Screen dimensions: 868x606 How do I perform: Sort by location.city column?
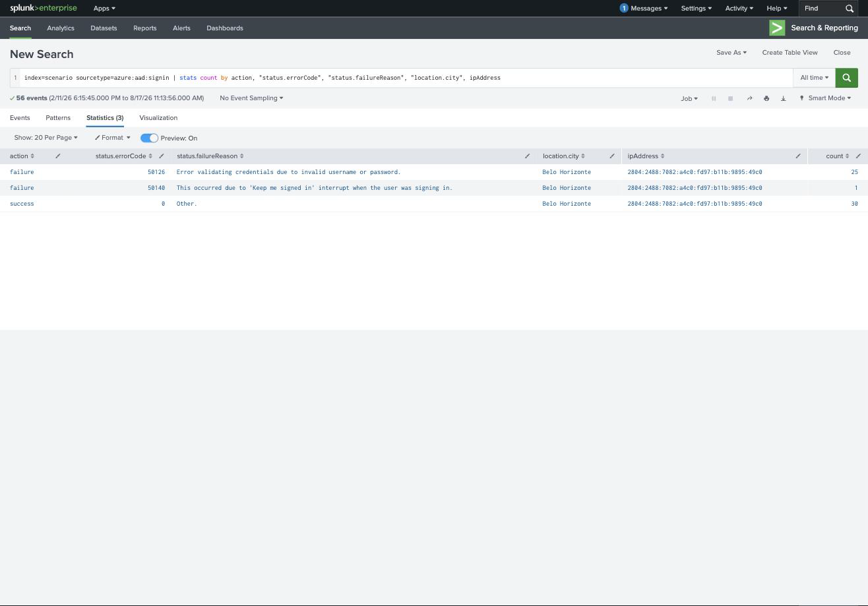(564, 156)
